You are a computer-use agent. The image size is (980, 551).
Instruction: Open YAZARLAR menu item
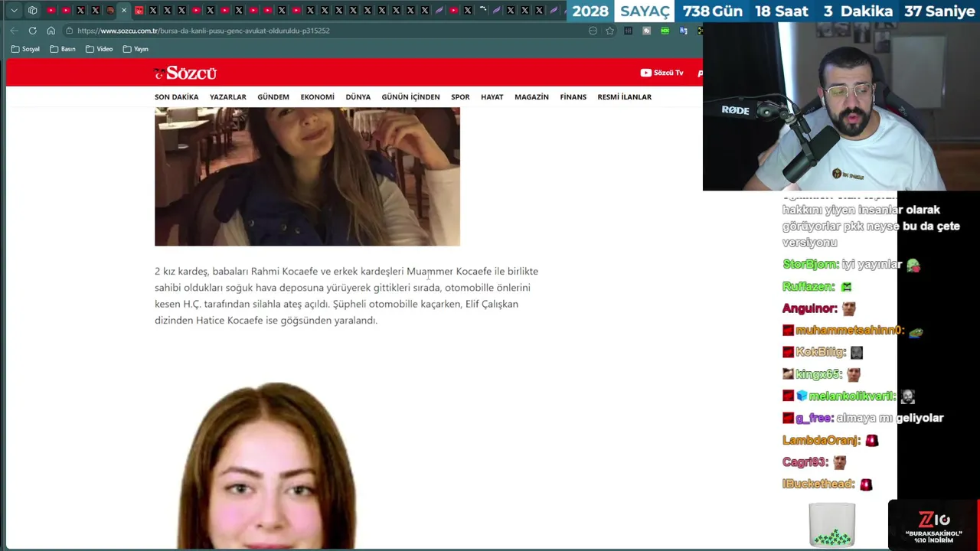[228, 97]
